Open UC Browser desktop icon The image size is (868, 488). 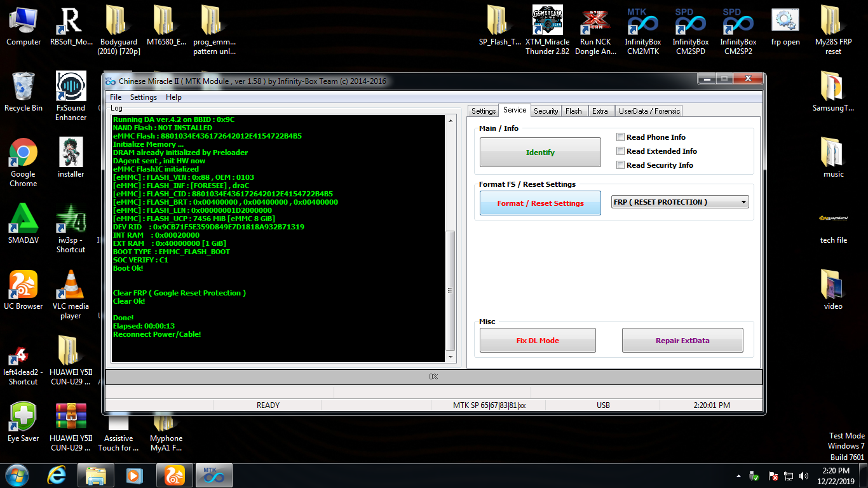point(24,290)
